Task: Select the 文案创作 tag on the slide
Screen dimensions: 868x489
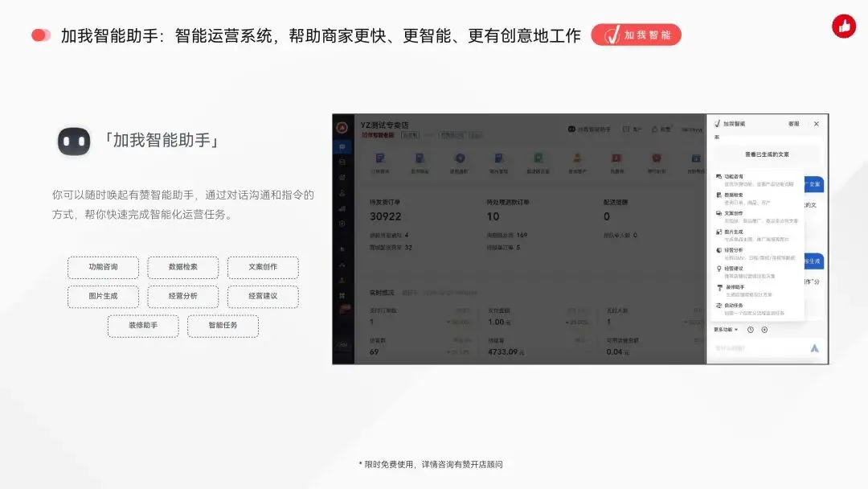Action: (263, 267)
